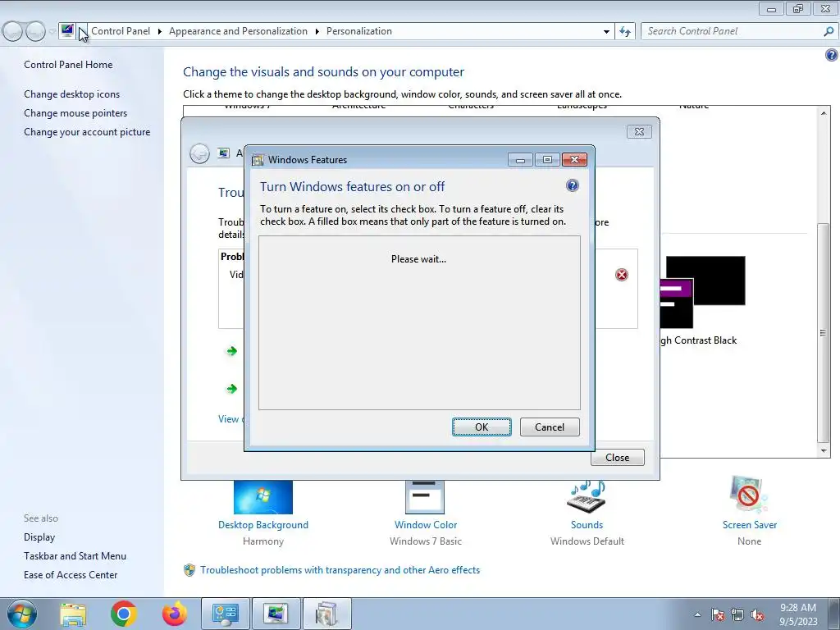Open the clock showing 9:28 AM

tap(798, 614)
